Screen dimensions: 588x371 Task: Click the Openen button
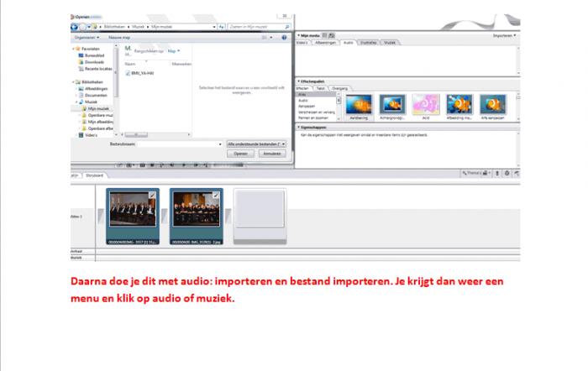[x=240, y=154]
